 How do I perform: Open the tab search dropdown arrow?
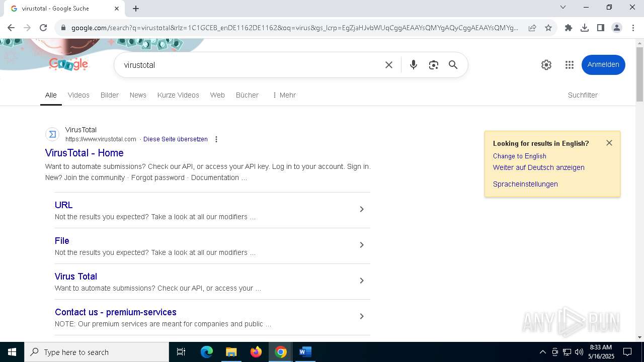tap(563, 7)
